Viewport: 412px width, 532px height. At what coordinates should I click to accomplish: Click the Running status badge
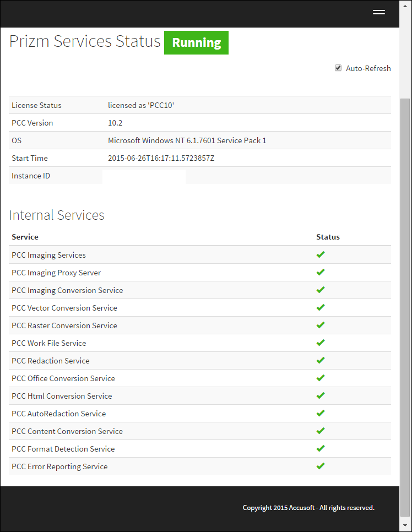(196, 42)
